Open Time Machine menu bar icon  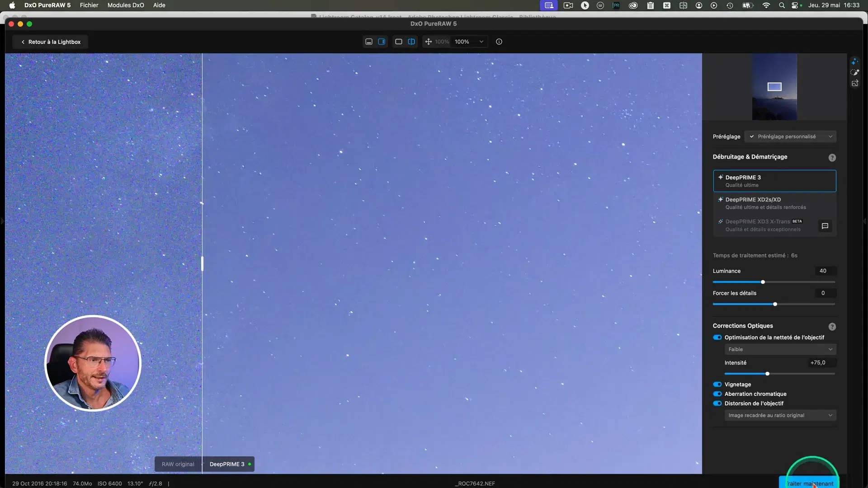730,5
